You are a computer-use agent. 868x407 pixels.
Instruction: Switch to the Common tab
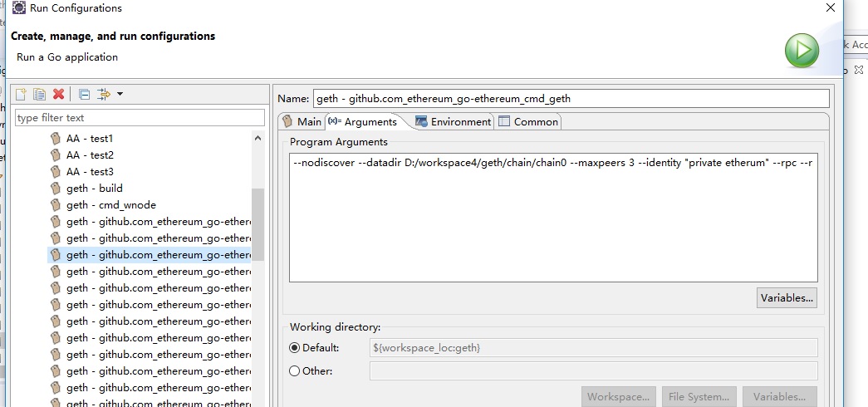click(528, 122)
